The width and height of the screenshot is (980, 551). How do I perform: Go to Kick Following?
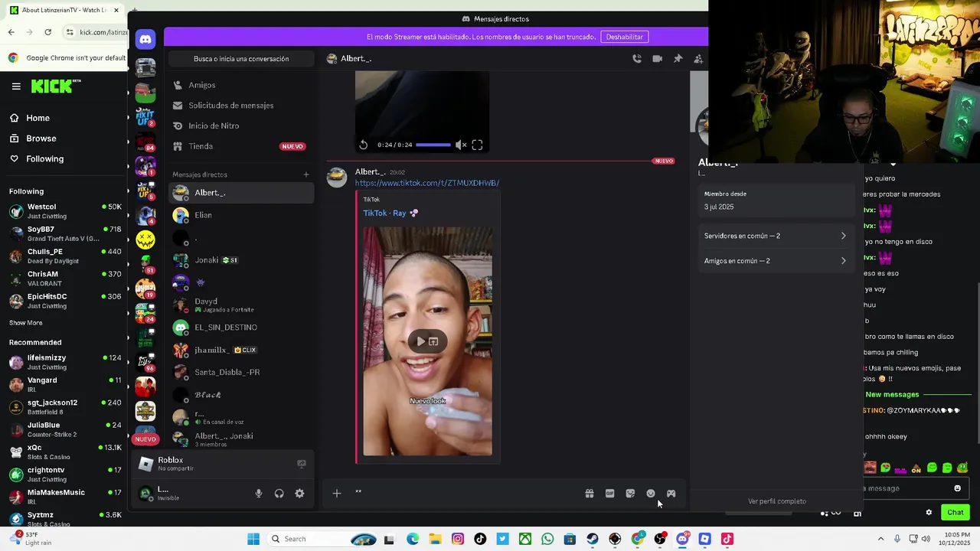click(x=44, y=159)
